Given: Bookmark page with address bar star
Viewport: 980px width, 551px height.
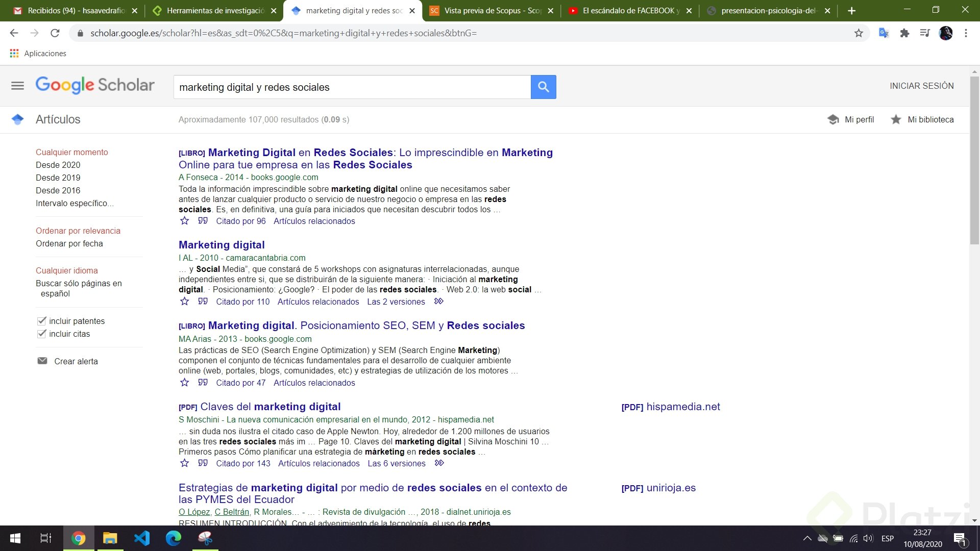Looking at the screenshot, I should pyautogui.click(x=859, y=33).
